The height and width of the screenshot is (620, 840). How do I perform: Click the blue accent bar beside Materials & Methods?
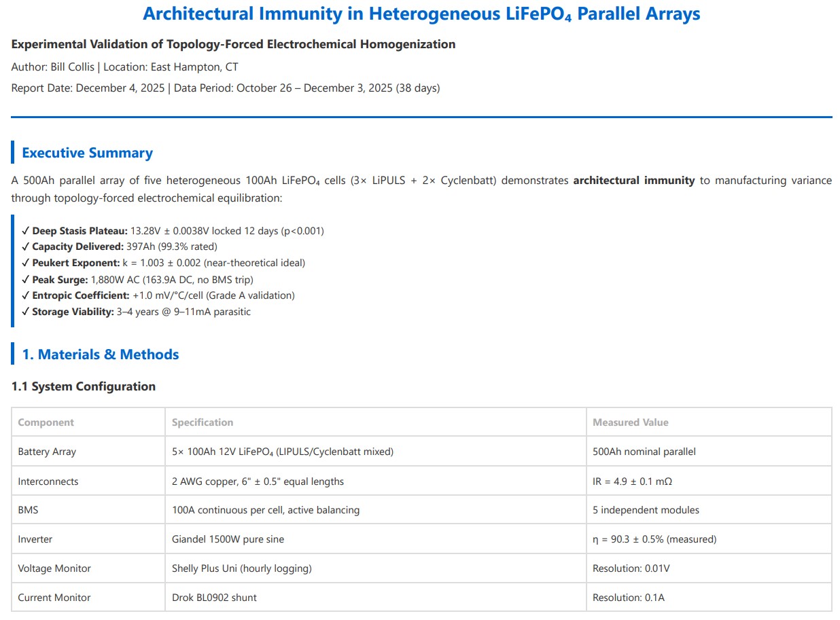(x=13, y=354)
